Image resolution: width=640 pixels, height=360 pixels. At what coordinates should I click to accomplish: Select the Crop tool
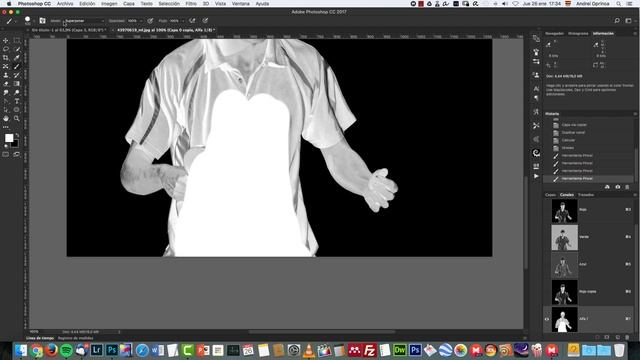click(x=6, y=58)
